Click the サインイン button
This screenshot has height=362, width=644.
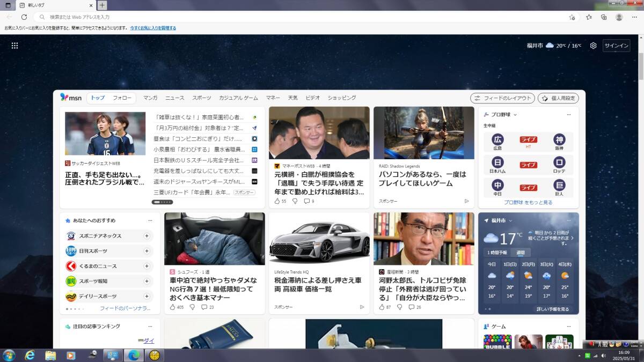pos(616,46)
